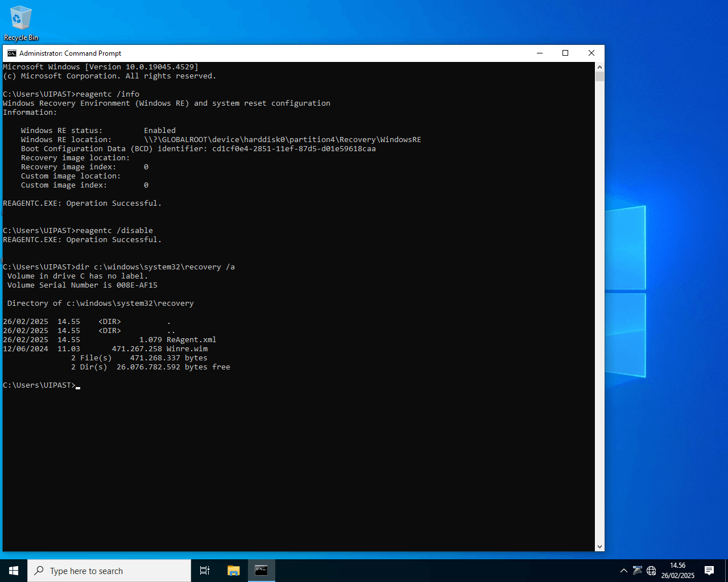Open the clock showing 14.56
Screen dimensions: 728x582
677,571
